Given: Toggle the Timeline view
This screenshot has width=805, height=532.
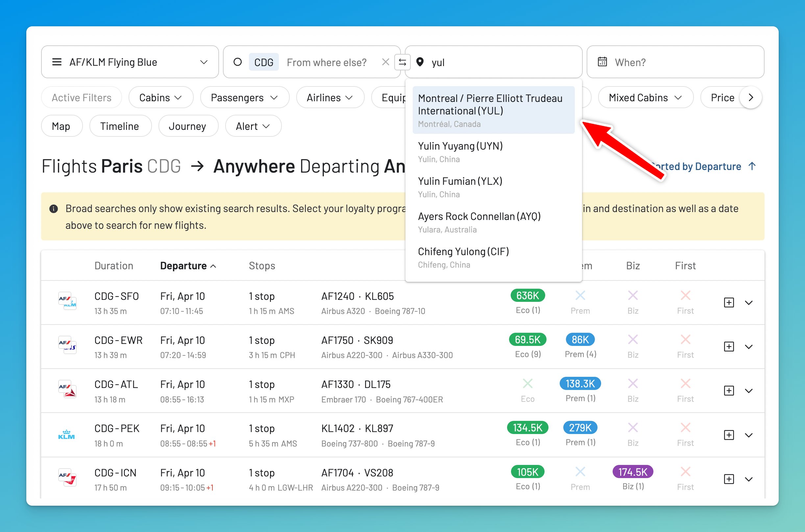Looking at the screenshot, I should click(120, 126).
